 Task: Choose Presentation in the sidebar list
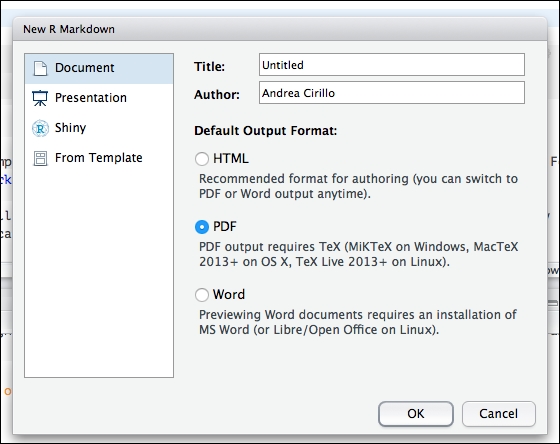pos(99,98)
